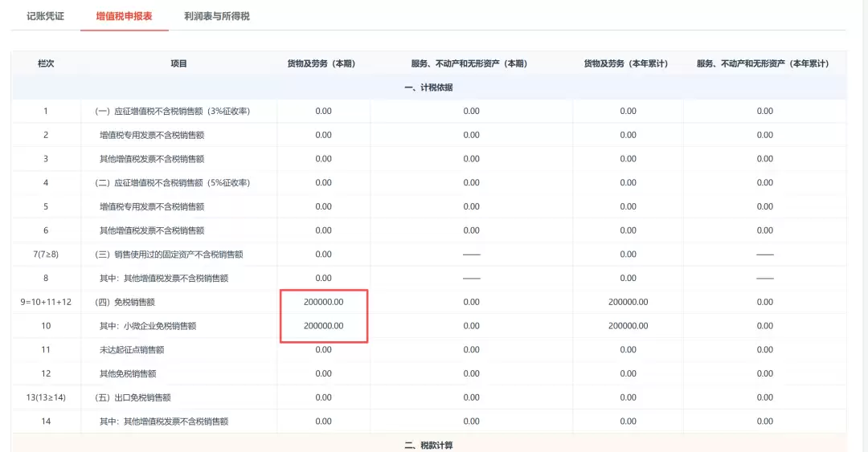Image resolution: width=868 pixels, height=452 pixels.
Task: Select the 二、税款计算 section header row
Action: coord(429,444)
